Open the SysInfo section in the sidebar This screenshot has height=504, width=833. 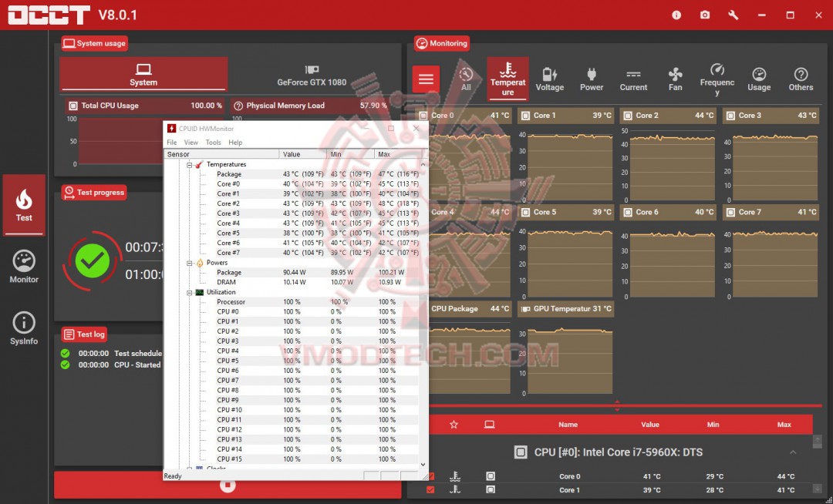(x=24, y=329)
